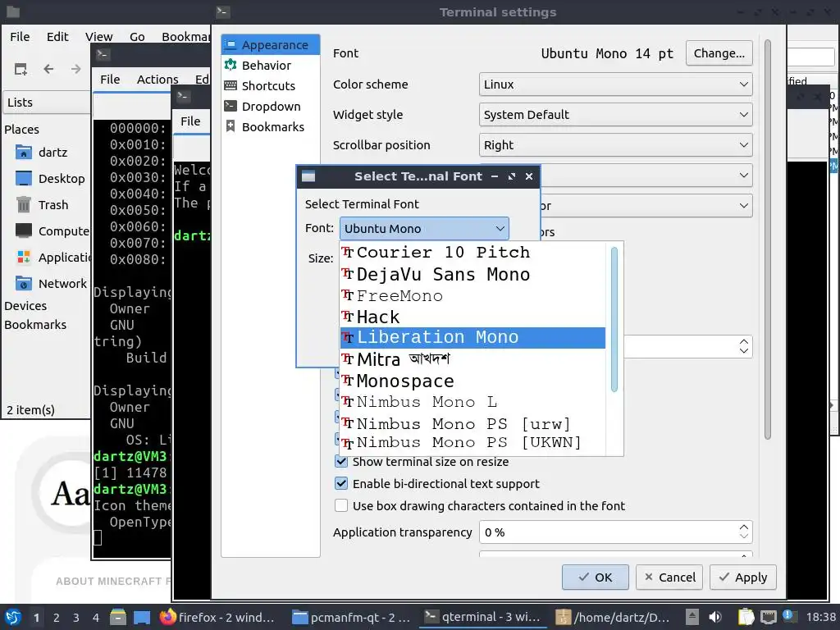
Task: Click the clipboard tray icon
Action: click(x=746, y=617)
